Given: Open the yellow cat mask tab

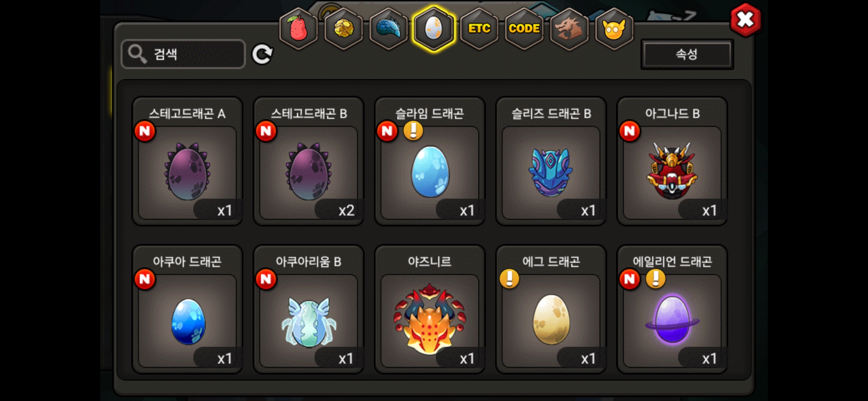Looking at the screenshot, I should pos(614,29).
